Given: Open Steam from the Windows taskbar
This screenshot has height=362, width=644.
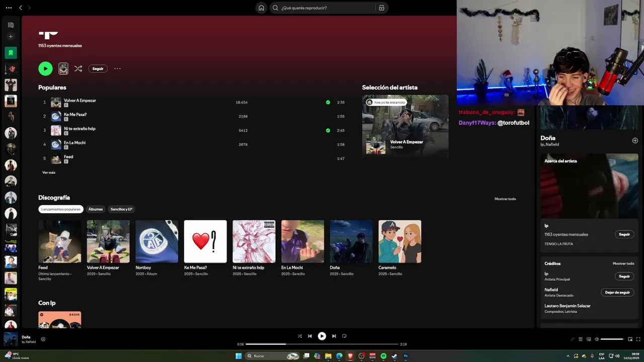Looking at the screenshot, I should click(x=394, y=356).
